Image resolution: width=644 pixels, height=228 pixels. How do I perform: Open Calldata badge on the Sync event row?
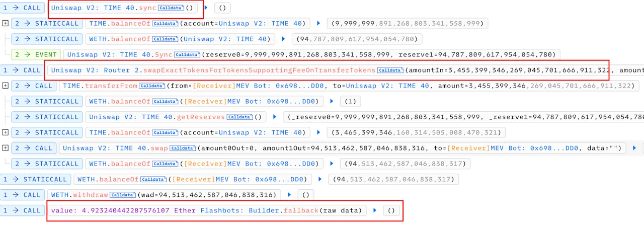pyautogui.click(x=187, y=55)
